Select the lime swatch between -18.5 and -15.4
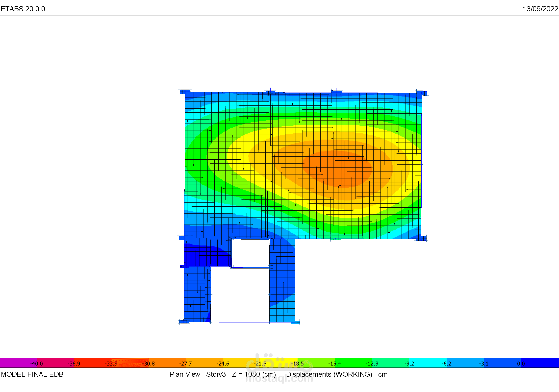Screen dimensions: 559x392 (316, 363)
